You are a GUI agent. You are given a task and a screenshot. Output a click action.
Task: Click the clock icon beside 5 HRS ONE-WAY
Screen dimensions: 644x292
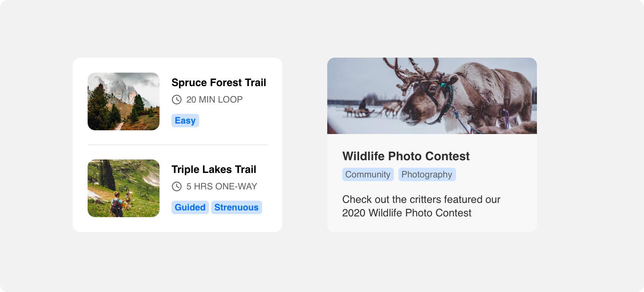pos(177,186)
